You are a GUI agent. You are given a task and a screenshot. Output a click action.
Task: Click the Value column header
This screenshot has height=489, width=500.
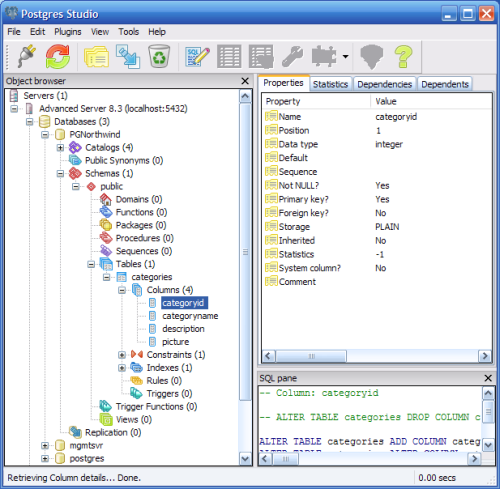pyautogui.click(x=431, y=101)
